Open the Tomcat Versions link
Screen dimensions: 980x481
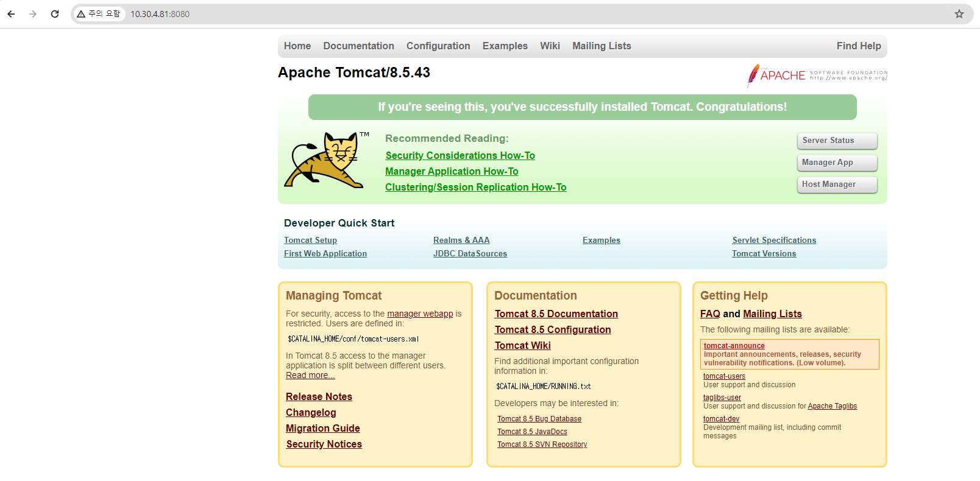pyautogui.click(x=764, y=254)
